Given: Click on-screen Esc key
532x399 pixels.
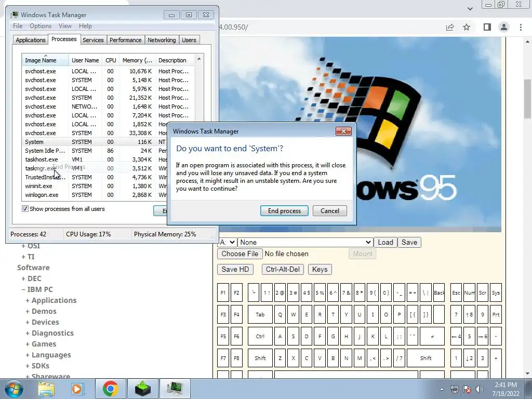Looking at the screenshot, I should pos(456,293).
